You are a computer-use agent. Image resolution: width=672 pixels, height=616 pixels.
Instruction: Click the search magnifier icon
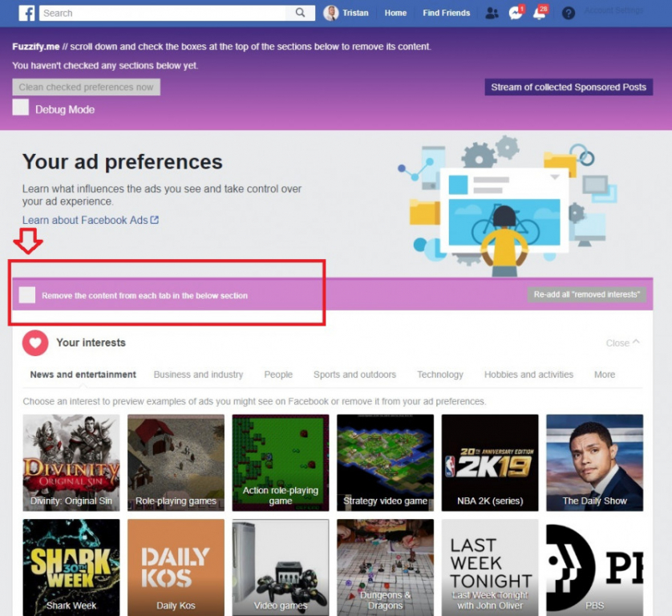pos(300,13)
